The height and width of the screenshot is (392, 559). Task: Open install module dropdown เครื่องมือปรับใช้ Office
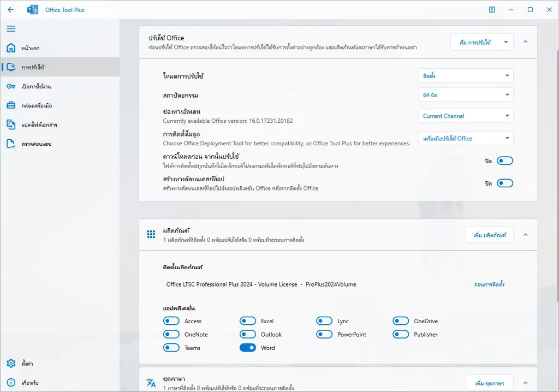coord(466,138)
